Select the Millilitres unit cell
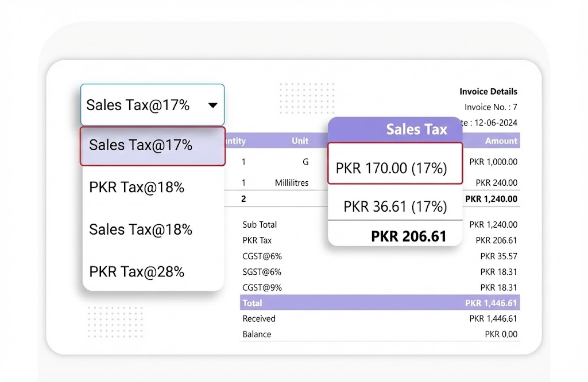Viewport: 588px width, 382px height. click(292, 183)
